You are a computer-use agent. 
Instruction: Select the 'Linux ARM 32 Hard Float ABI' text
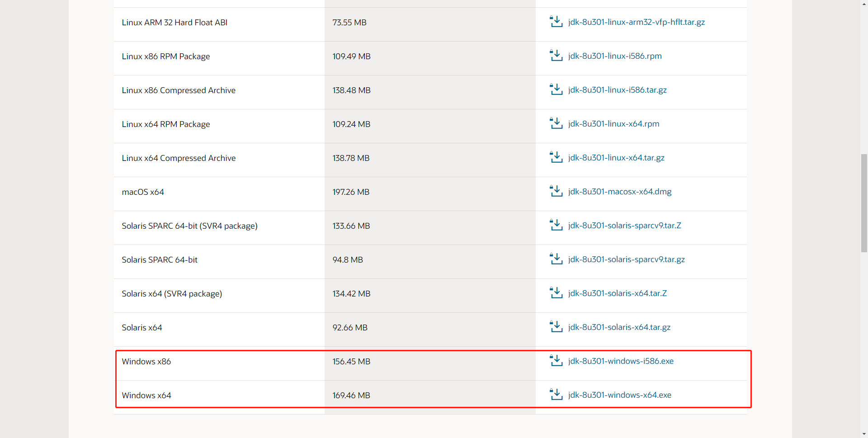[175, 23]
